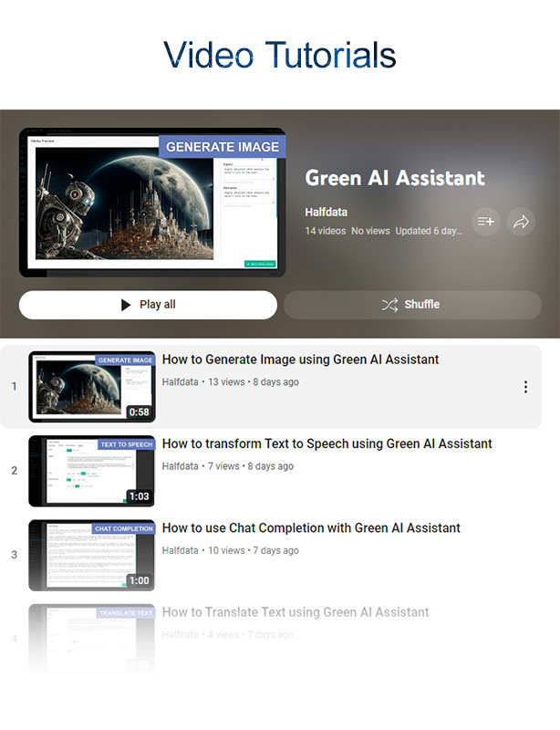Open the Text to Speech video thumbnail
This screenshot has height=730, width=560.
(92, 471)
